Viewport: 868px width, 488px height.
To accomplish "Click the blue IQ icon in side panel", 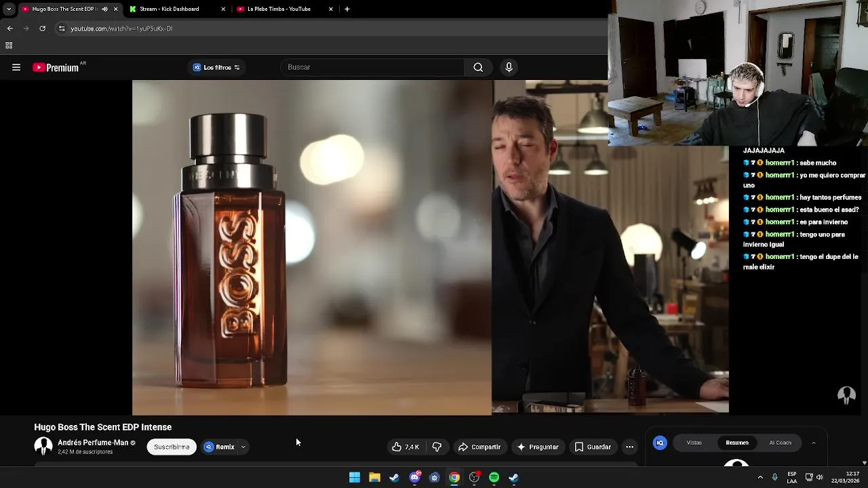I will click(660, 443).
